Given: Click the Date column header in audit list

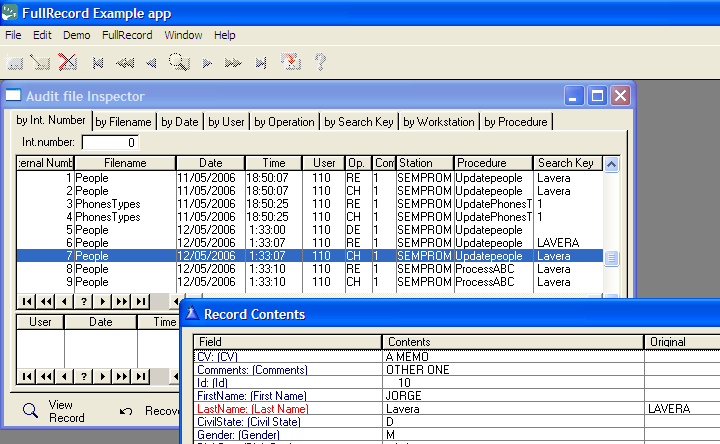Looking at the screenshot, I should 210,163.
